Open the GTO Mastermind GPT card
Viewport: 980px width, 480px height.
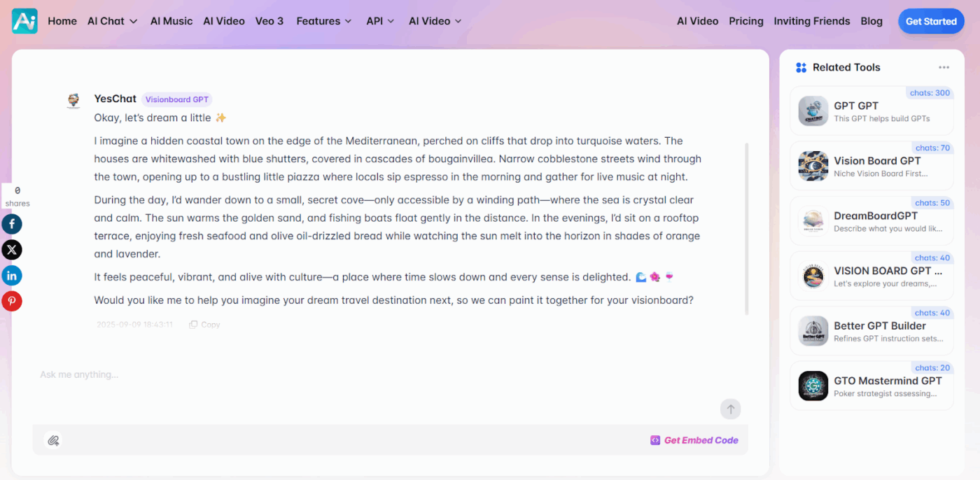point(871,386)
